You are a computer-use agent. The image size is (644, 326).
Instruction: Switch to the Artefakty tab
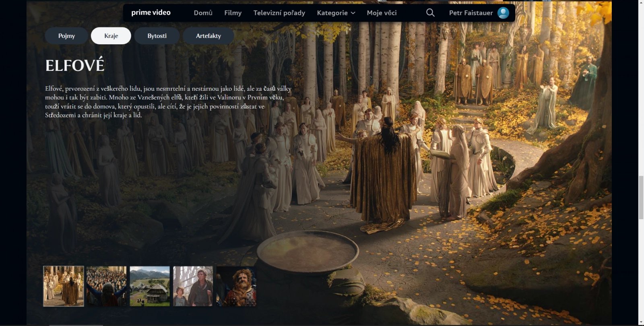208,36
